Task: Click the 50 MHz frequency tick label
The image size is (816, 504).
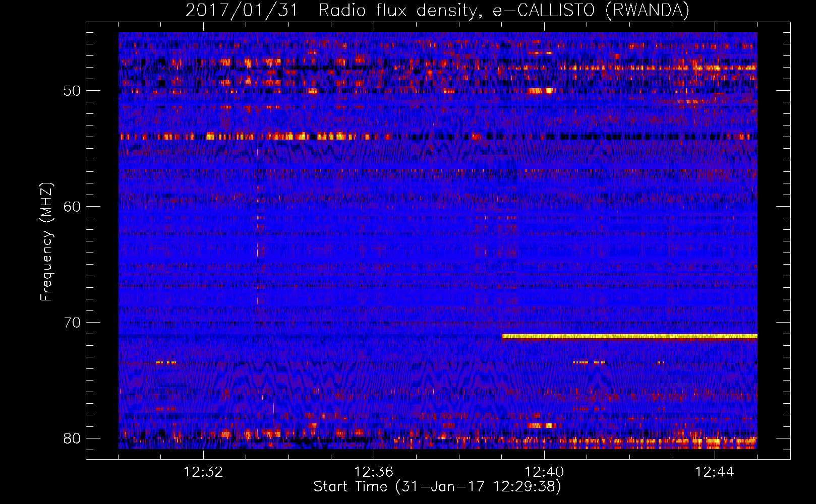Action: point(72,91)
